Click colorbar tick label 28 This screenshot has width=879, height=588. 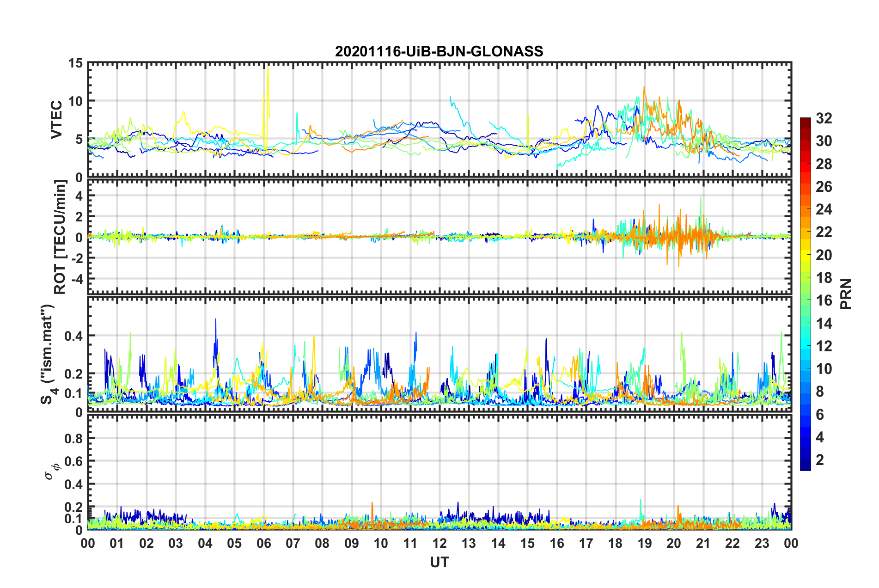[x=824, y=164]
